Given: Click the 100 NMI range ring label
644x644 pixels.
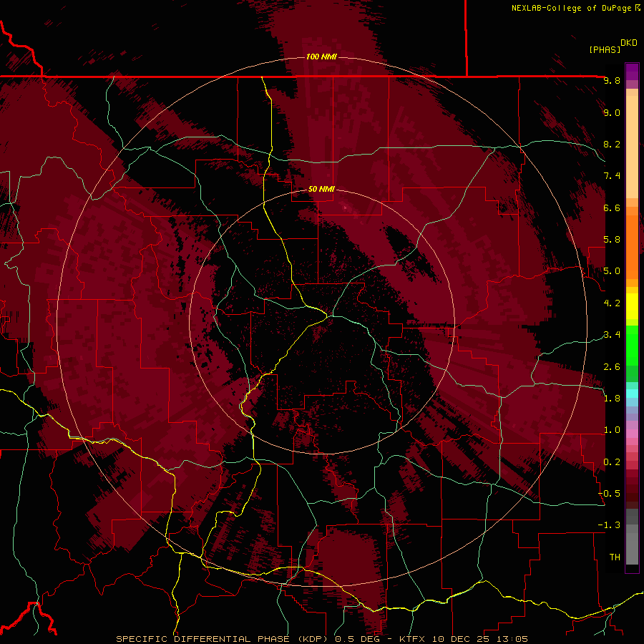Looking at the screenshot, I should pyautogui.click(x=321, y=57).
